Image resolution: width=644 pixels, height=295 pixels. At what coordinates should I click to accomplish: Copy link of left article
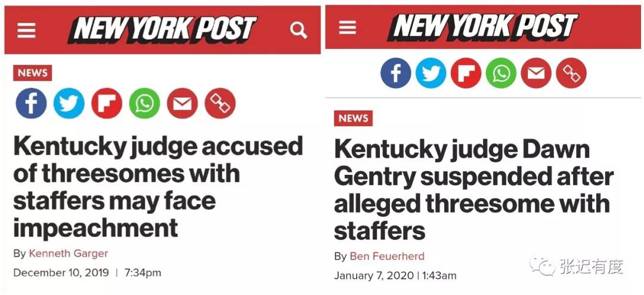(x=220, y=103)
